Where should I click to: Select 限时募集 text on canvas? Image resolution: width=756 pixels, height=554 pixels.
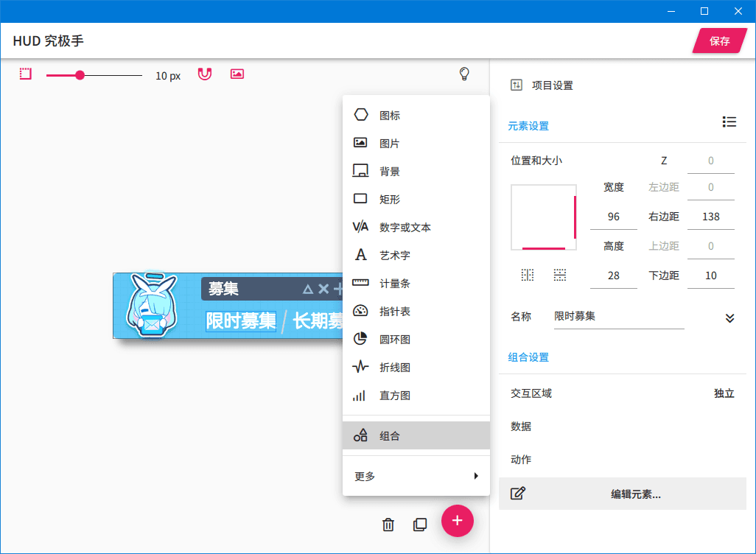pos(241,320)
